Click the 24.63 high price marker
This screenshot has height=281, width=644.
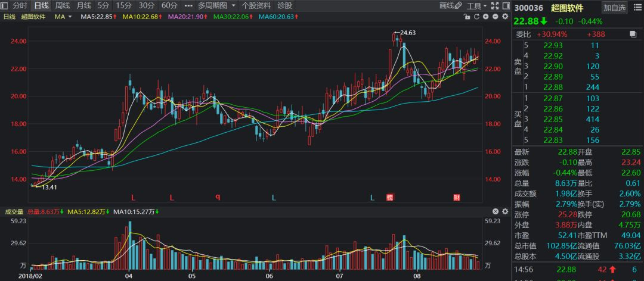[405, 33]
